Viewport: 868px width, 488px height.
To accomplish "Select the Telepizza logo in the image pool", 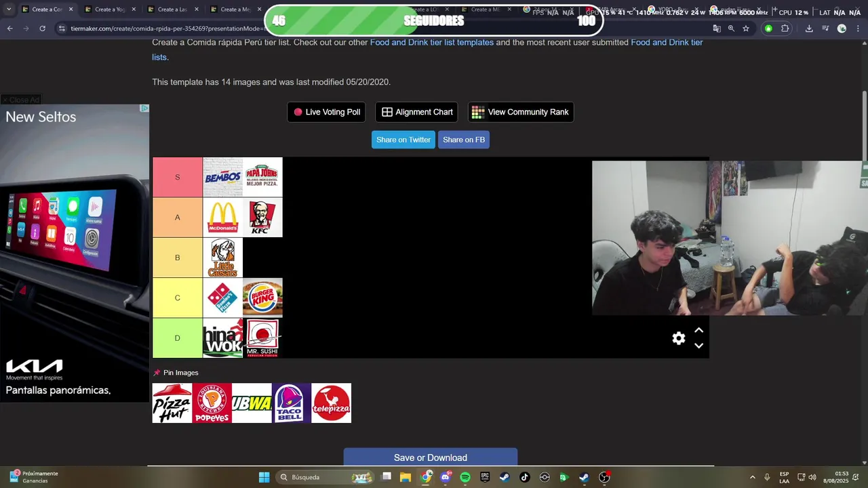I will click(332, 403).
